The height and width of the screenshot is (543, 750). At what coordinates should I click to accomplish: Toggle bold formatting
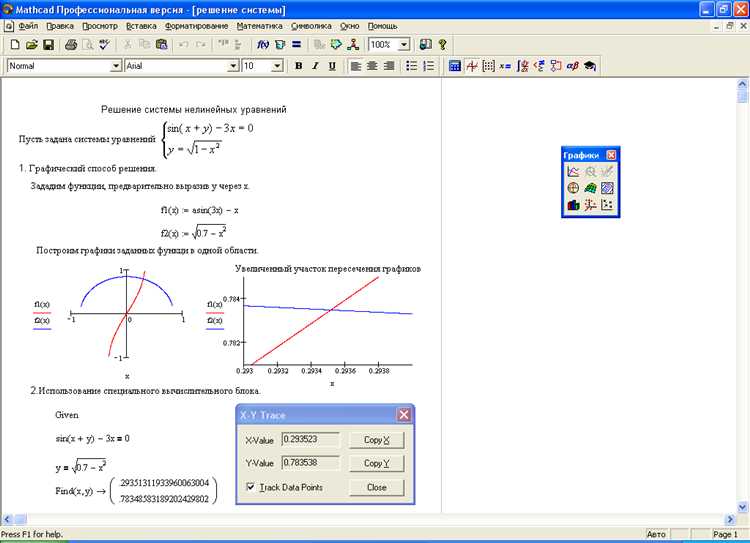pyautogui.click(x=298, y=66)
